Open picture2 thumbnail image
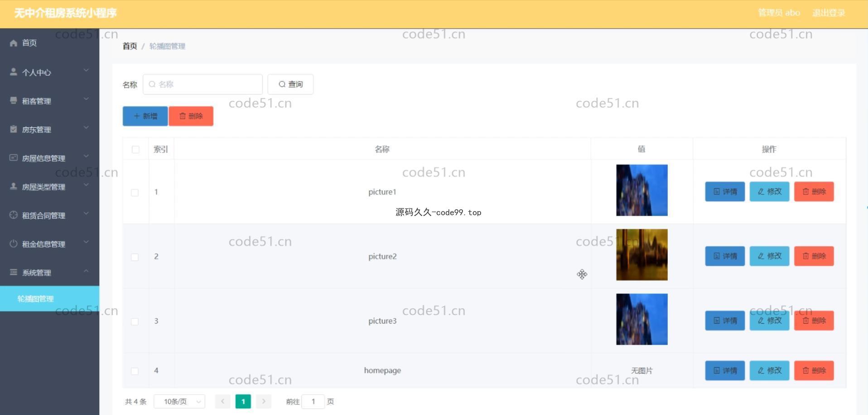Screen dimensions: 868x415 coord(641,255)
